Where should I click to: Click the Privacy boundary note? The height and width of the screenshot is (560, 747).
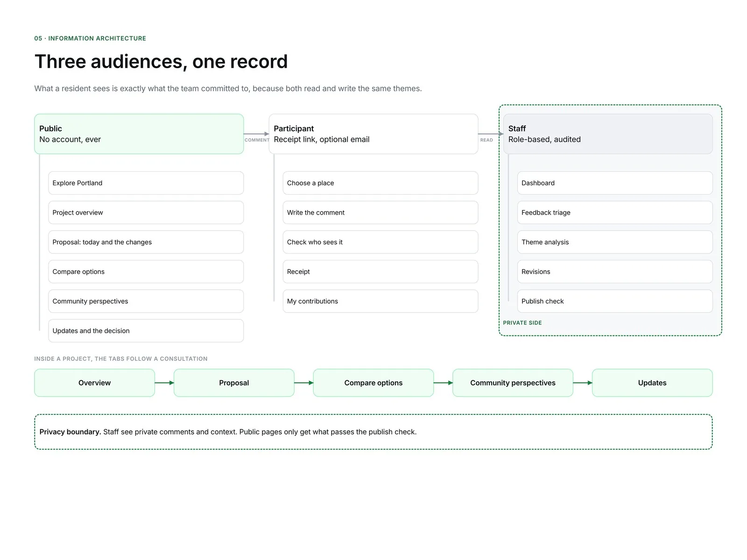tap(373, 432)
